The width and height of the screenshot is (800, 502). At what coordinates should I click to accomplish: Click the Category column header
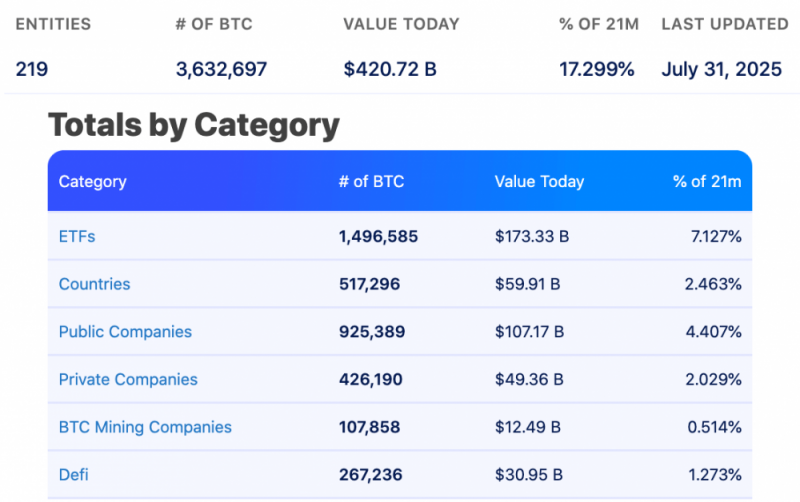(x=92, y=182)
